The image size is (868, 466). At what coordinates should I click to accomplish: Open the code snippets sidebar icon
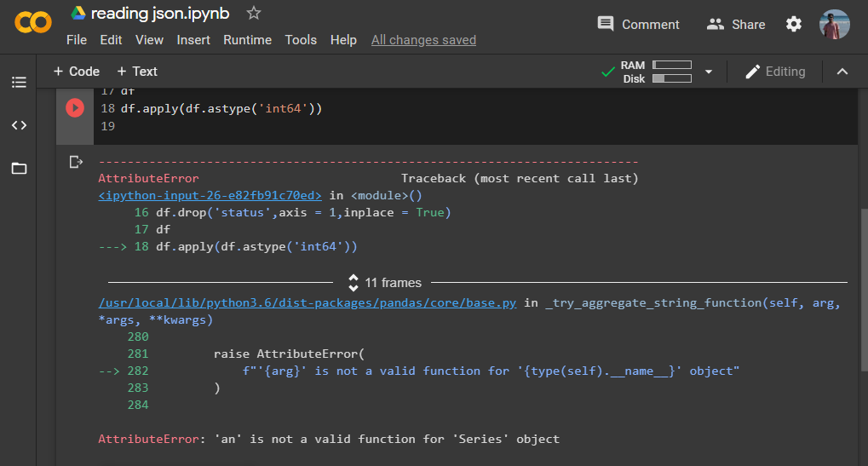tap(19, 125)
